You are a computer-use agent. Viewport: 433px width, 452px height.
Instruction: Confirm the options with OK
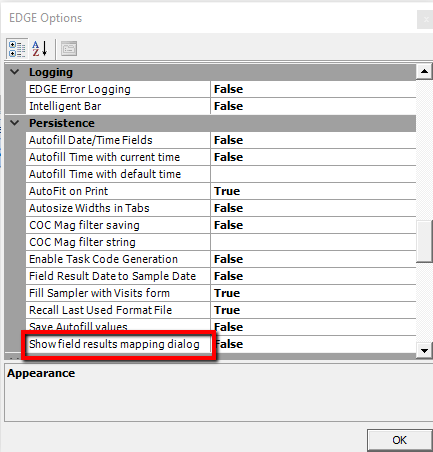pyautogui.click(x=399, y=440)
